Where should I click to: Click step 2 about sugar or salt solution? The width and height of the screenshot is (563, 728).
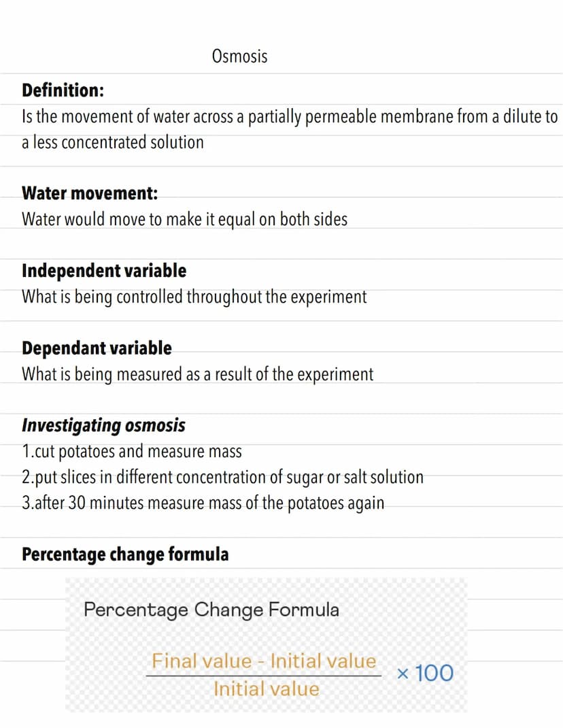(x=223, y=478)
